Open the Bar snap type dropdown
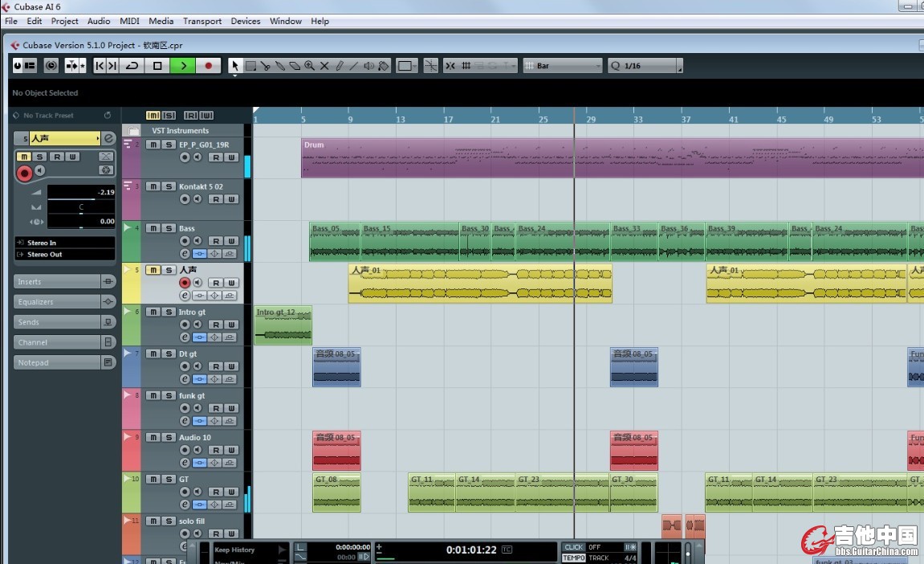The height and width of the screenshot is (564, 924). (563, 66)
